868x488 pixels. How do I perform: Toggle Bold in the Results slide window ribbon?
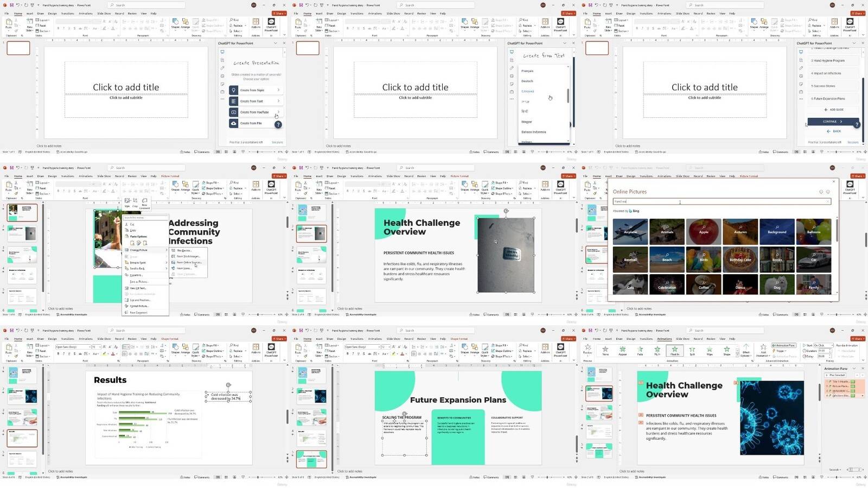pyautogui.click(x=58, y=353)
